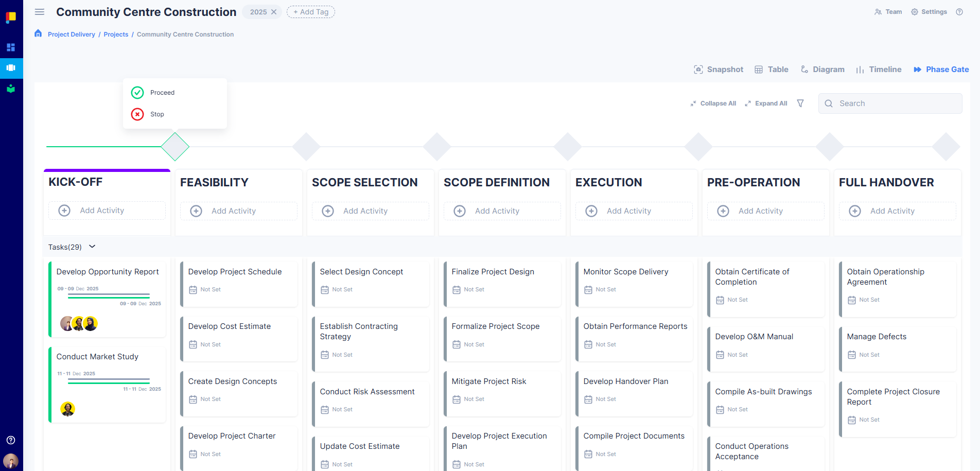The image size is (980, 471).
Task: Open the dashboard icon in the left sidebar
Action: (x=11, y=47)
